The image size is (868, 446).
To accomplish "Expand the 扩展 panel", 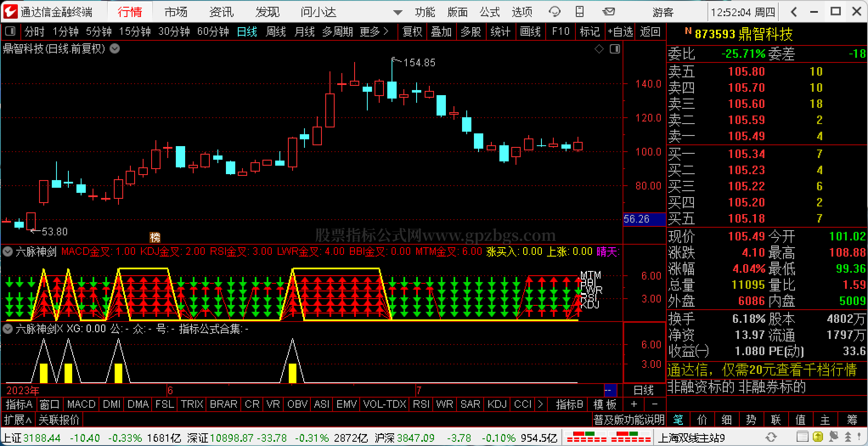I will click(18, 420).
